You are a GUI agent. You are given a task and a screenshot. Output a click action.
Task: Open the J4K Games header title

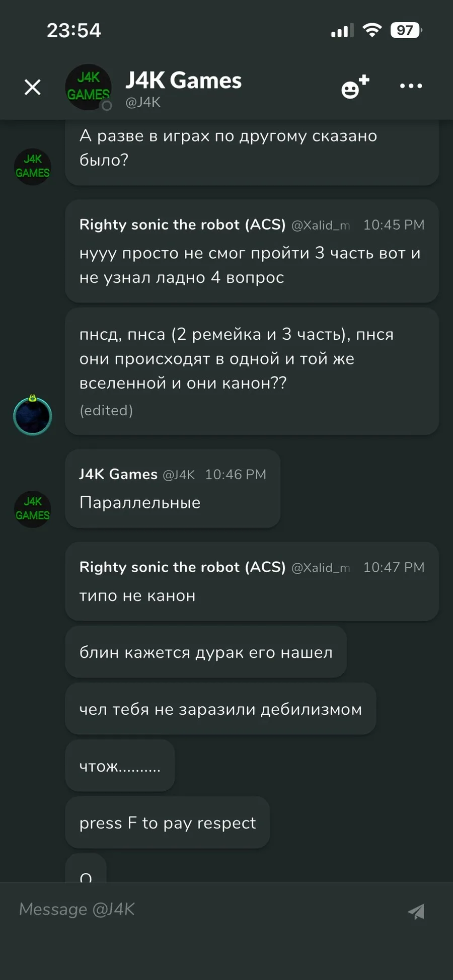pyautogui.click(x=183, y=80)
